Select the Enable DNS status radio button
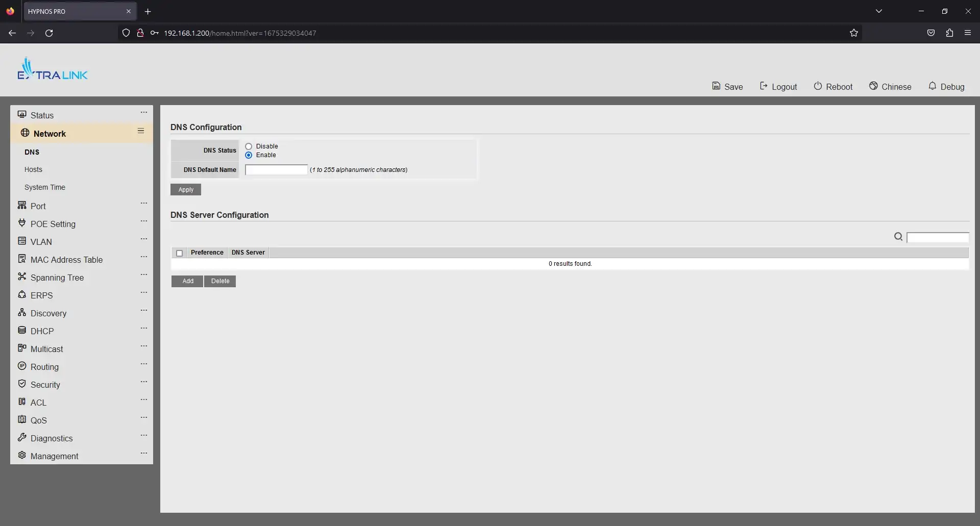The image size is (980, 526). coord(249,155)
